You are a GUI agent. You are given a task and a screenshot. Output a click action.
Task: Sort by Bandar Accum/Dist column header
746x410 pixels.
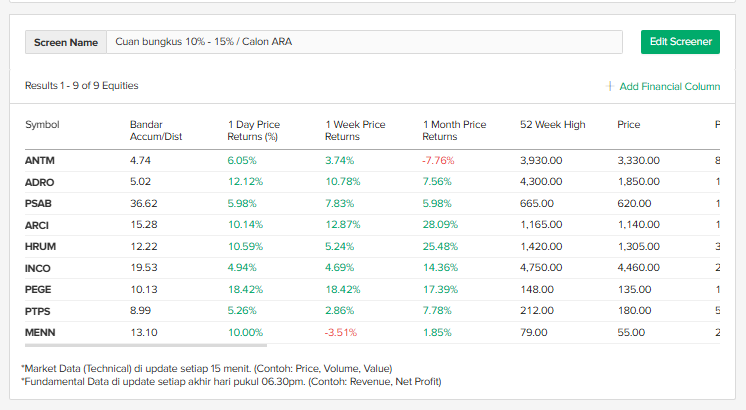tap(155, 131)
